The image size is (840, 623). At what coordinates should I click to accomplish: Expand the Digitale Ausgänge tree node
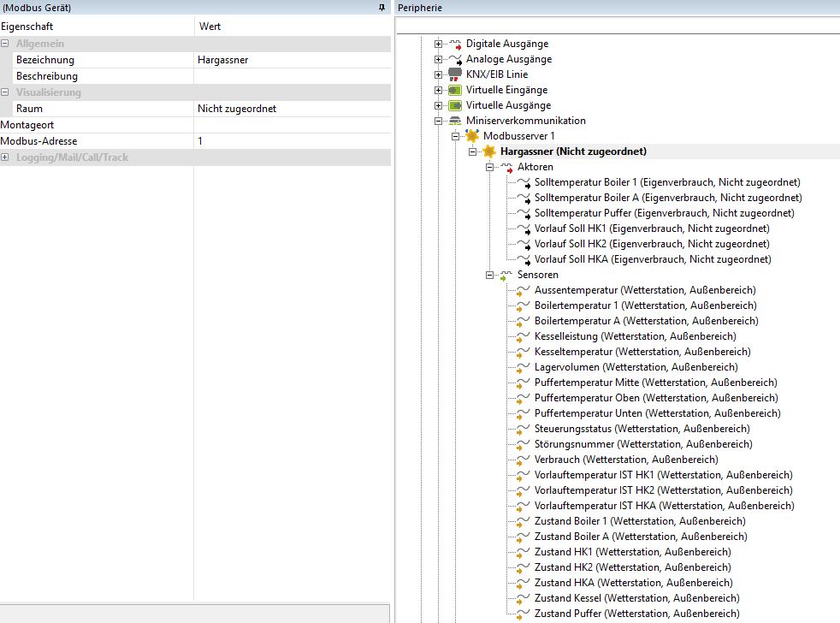coord(438,44)
